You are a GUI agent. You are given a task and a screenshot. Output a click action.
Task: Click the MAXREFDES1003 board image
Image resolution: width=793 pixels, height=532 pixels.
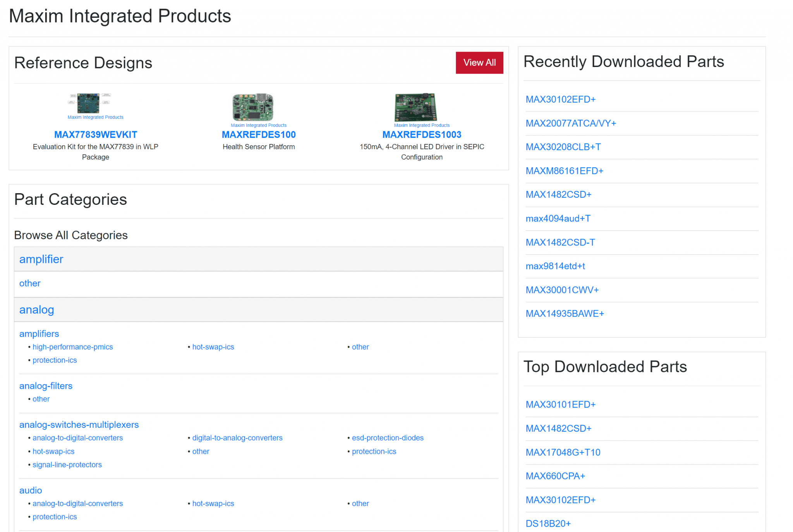[x=415, y=107]
